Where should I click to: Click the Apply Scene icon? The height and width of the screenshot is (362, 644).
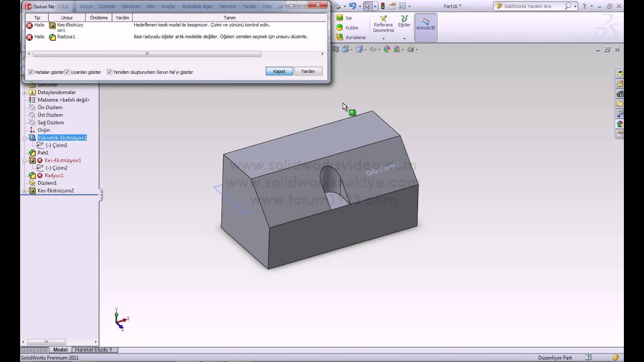[x=397, y=49]
